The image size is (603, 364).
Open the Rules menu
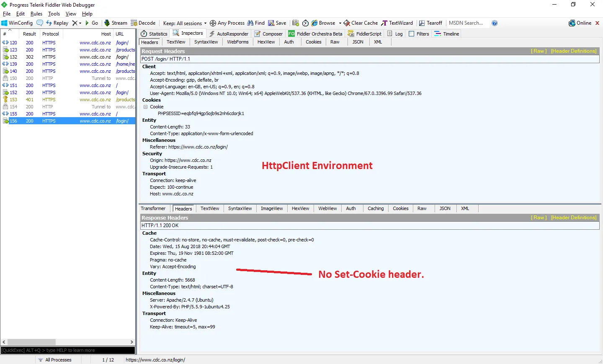(x=36, y=14)
